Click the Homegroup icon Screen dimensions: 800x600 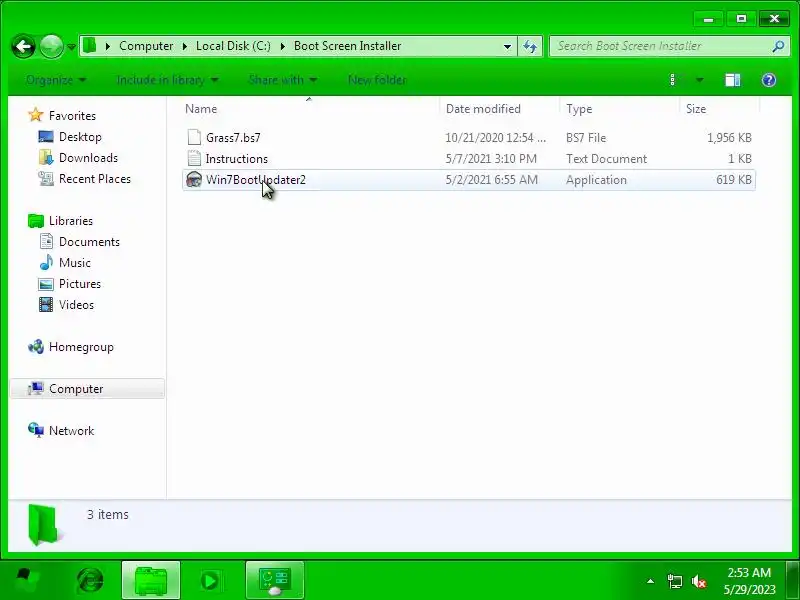pos(36,347)
